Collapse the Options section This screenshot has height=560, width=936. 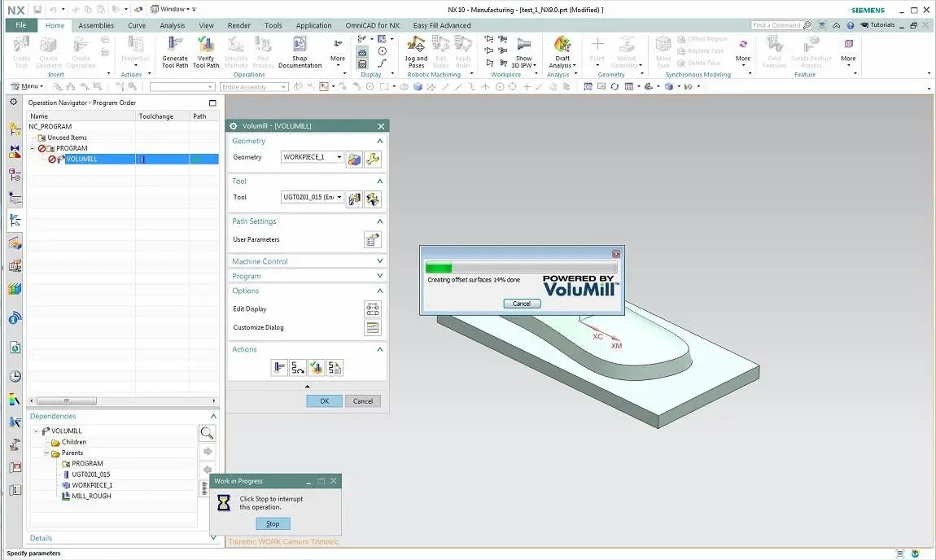(379, 291)
